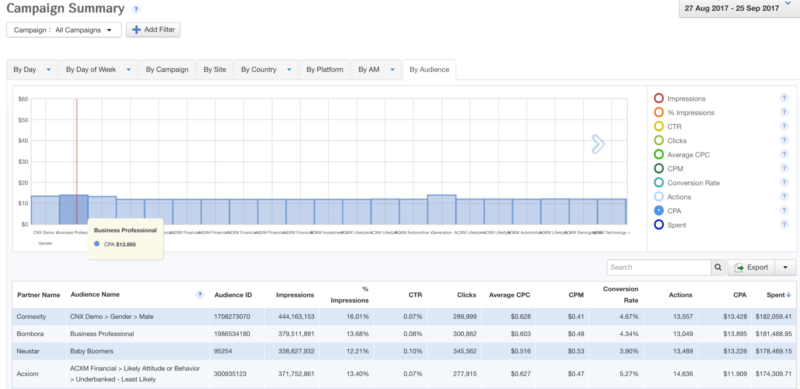Click the search magnifier icon
Viewport: 800px width, 389px height.
(x=718, y=268)
